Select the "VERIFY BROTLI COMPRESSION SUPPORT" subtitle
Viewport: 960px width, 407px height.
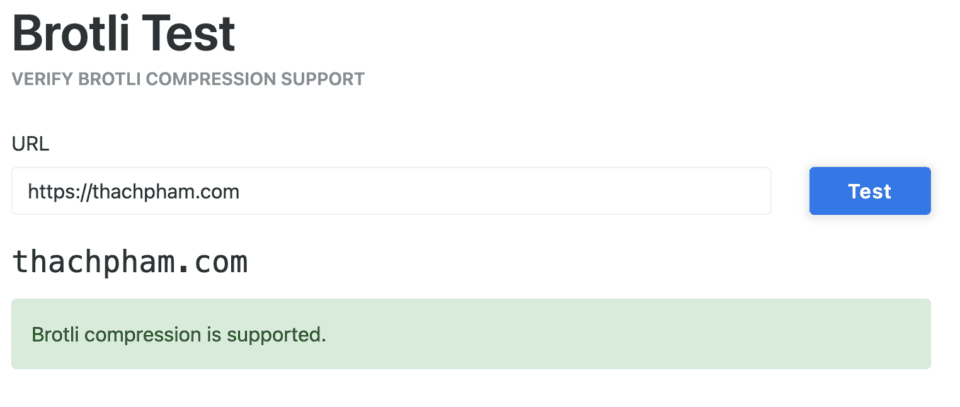click(188, 79)
